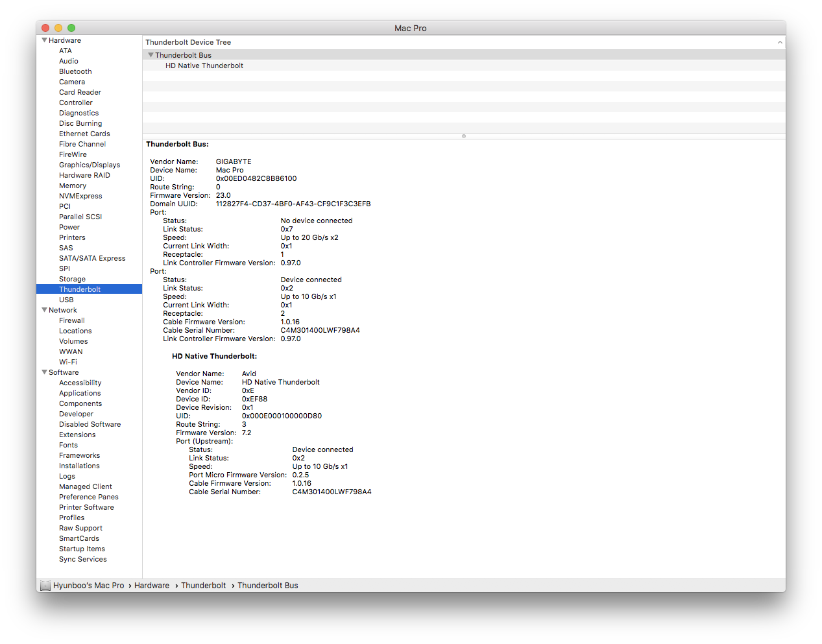The image size is (822, 644).
Task: Open Graphics/Displays section
Action: (x=90, y=165)
